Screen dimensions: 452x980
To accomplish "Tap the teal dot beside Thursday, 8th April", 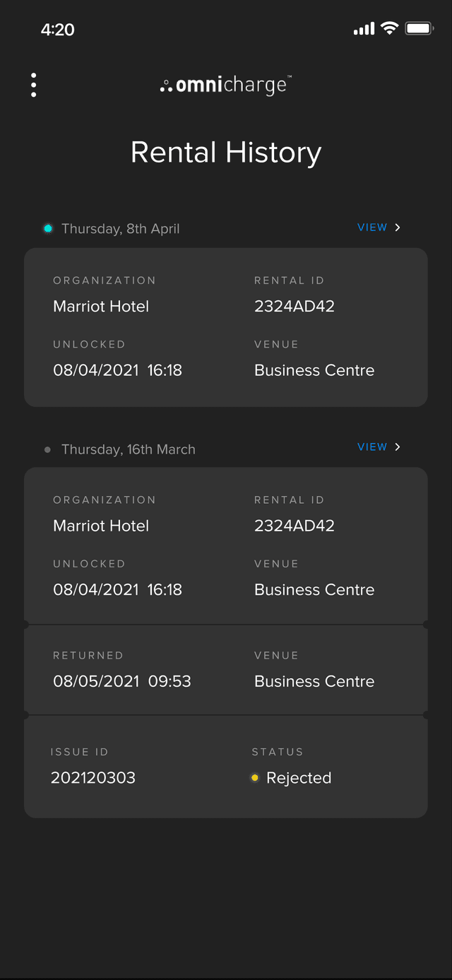I will 48,228.
